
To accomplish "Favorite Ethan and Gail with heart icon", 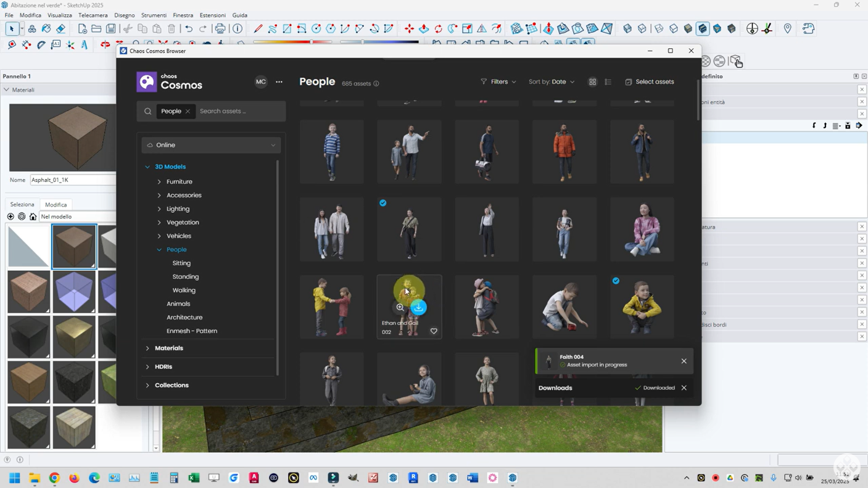I will pyautogui.click(x=434, y=331).
